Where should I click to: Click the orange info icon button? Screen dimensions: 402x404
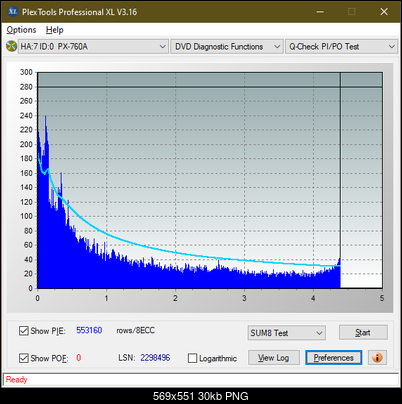(377, 358)
